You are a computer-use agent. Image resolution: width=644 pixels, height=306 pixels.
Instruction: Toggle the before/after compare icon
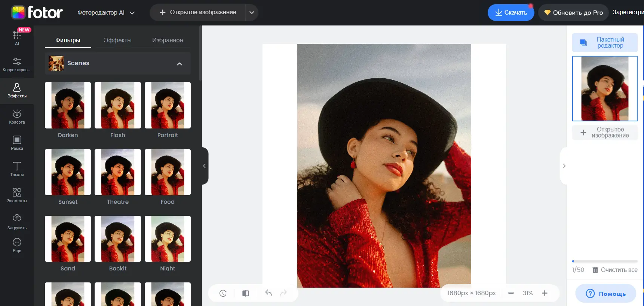[246, 293]
